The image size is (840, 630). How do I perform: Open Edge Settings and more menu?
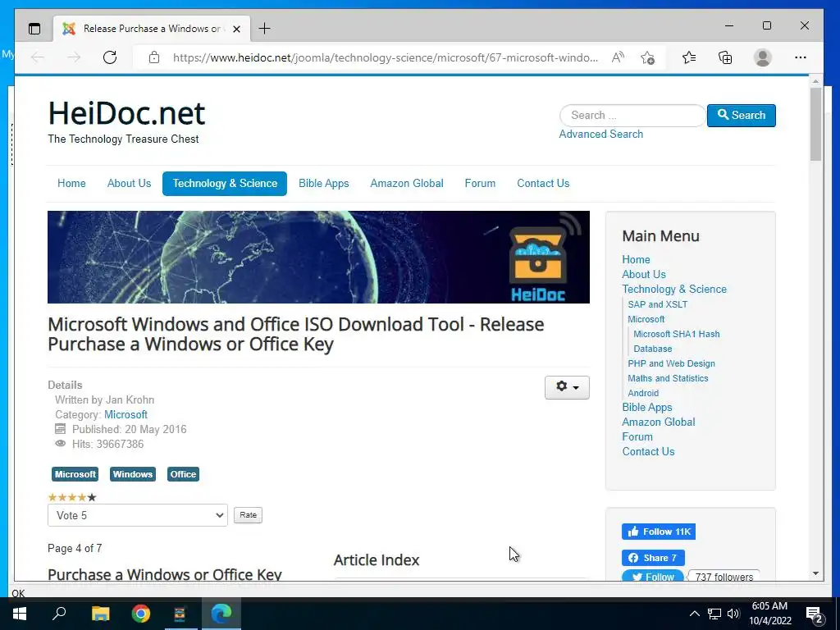[x=801, y=57]
